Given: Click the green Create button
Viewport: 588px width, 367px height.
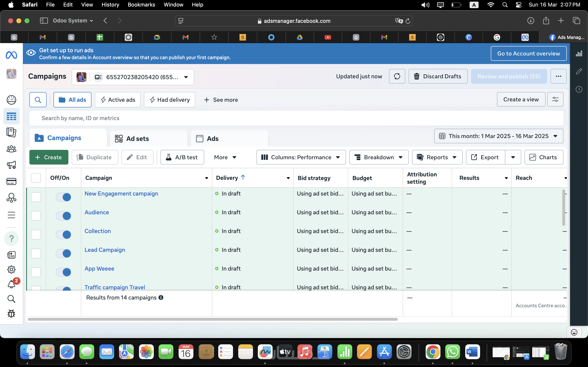Looking at the screenshot, I should coord(49,157).
